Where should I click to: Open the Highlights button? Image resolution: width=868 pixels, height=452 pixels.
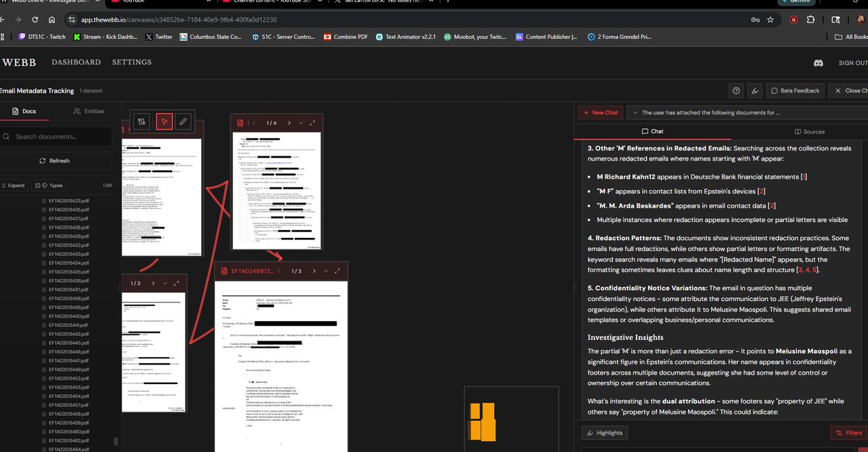click(x=605, y=432)
